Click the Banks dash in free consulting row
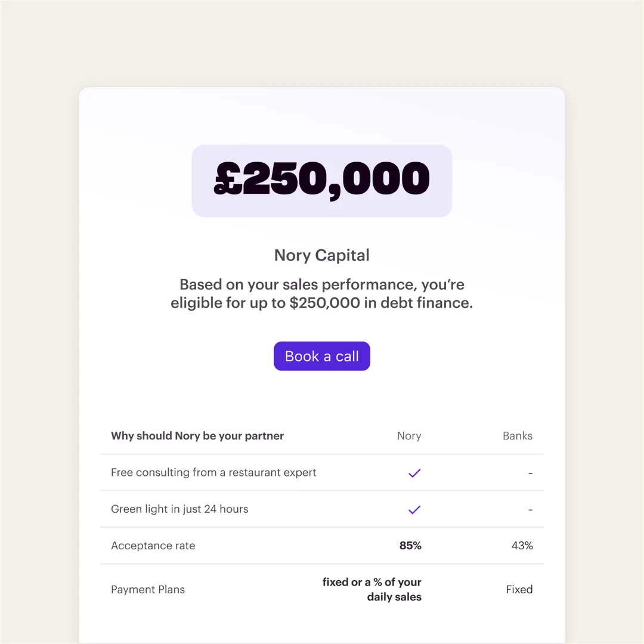Screen dimensions: 644x644 pyautogui.click(x=530, y=473)
